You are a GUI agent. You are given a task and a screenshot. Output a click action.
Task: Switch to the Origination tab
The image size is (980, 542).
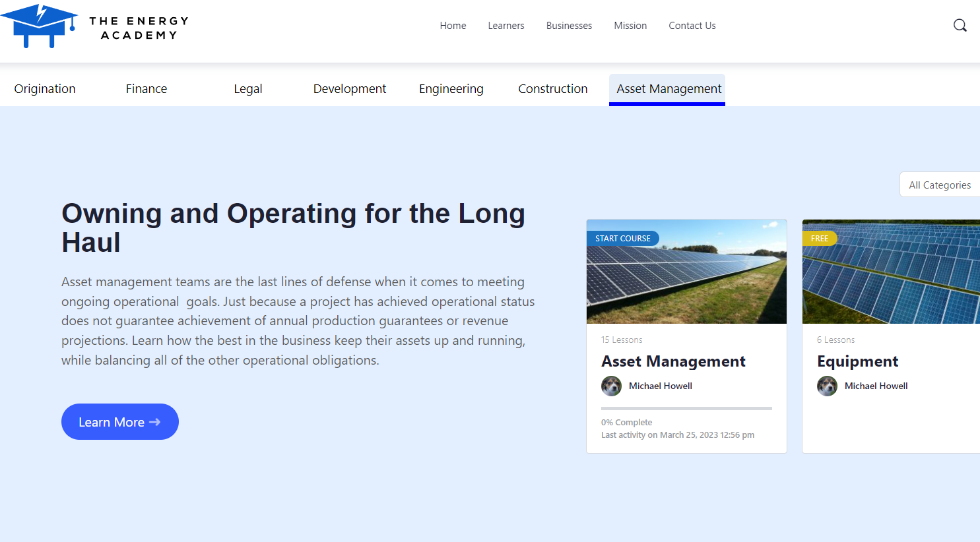point(45,89)
